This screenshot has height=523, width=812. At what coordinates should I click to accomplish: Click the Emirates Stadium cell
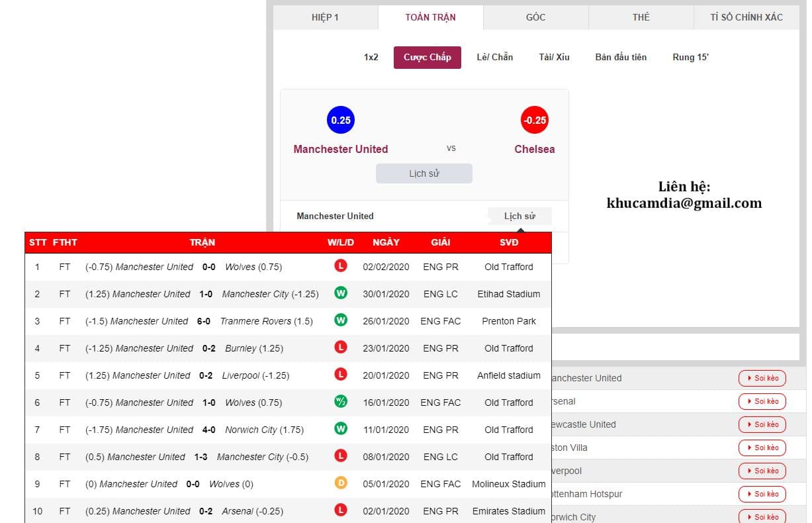[509, 511]
